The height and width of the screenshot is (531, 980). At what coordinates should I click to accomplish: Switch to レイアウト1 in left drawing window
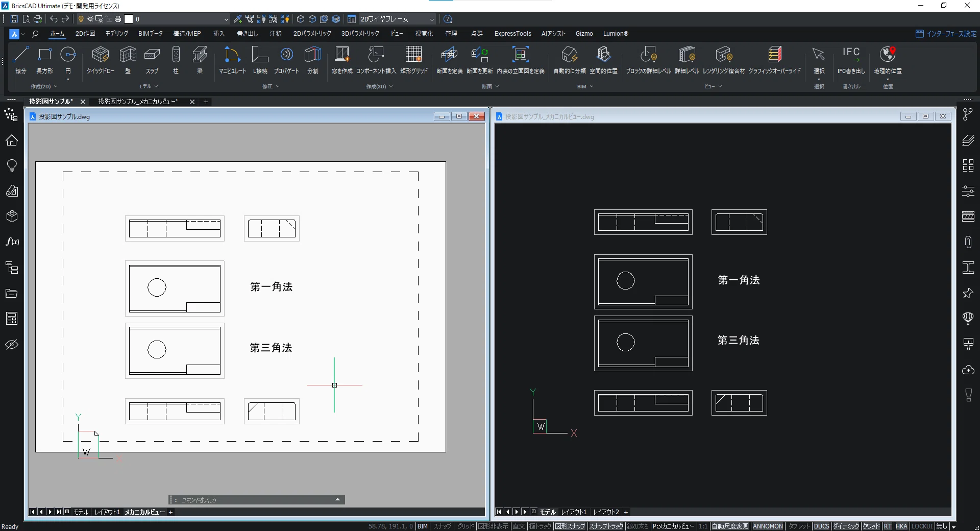click(107, 512)
